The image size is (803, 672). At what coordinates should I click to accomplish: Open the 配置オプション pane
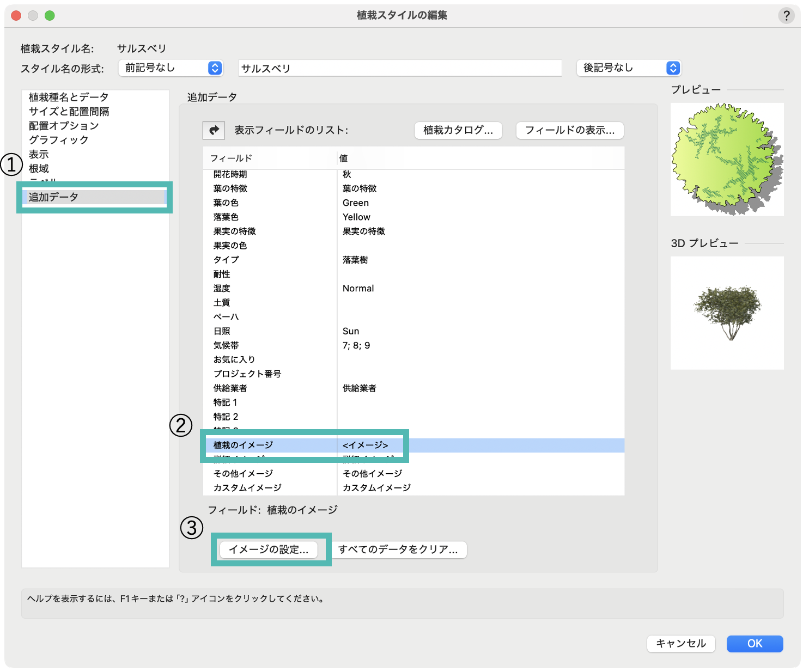[64, 126]
